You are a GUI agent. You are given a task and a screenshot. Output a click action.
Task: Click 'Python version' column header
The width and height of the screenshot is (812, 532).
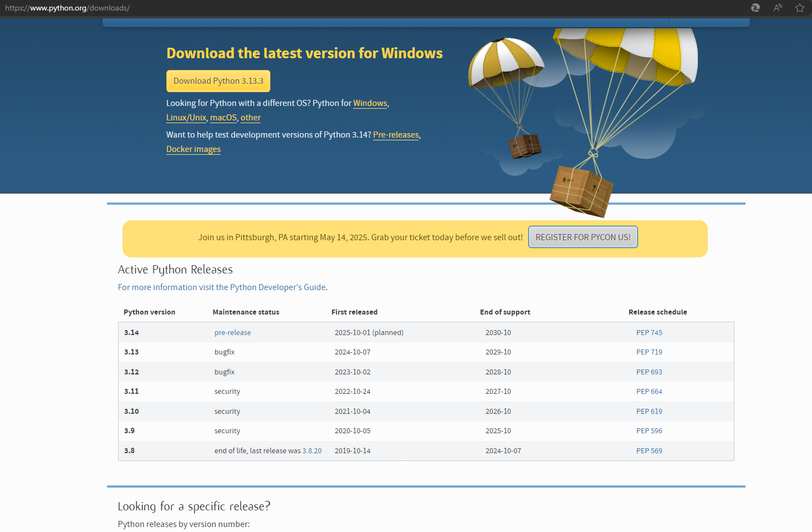(x=150, y=312)
